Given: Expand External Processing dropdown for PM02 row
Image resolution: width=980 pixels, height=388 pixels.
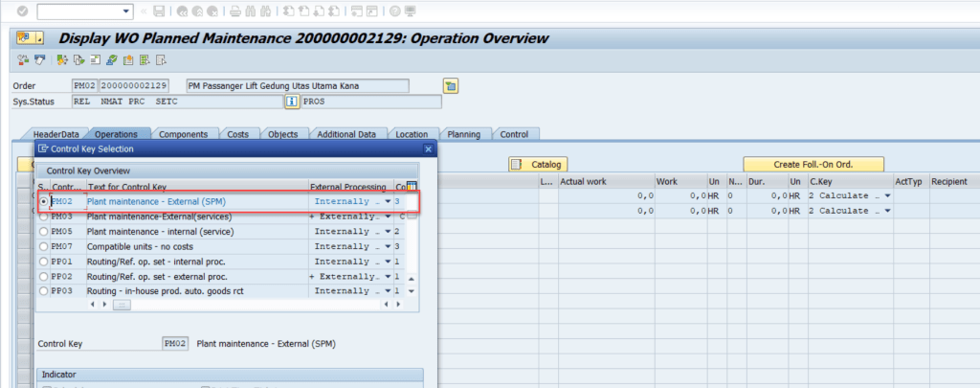Looking at the screenshot, I should [x=388, y=202].
